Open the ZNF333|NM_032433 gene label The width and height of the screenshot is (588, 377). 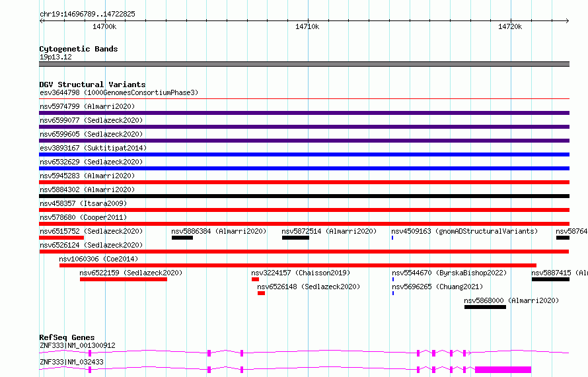pos(71,362)
